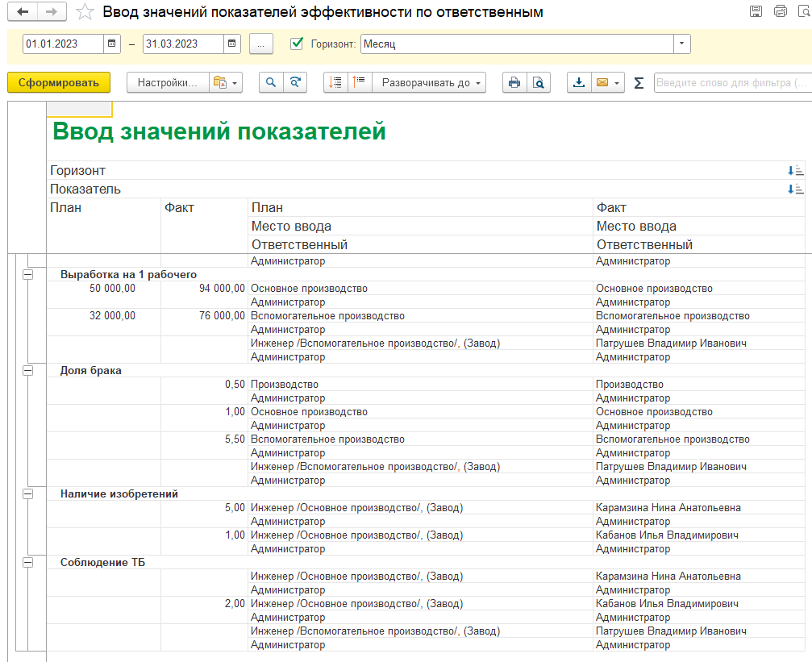The height and width of the screenshot is (662, 812).
Task: Open the Горизонт dropdown with Месяц value
Action: 681,44
